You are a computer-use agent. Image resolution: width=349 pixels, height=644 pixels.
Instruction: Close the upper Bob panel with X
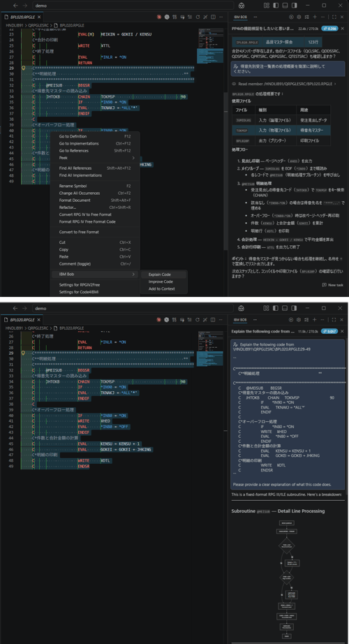(x=343, y=17)
